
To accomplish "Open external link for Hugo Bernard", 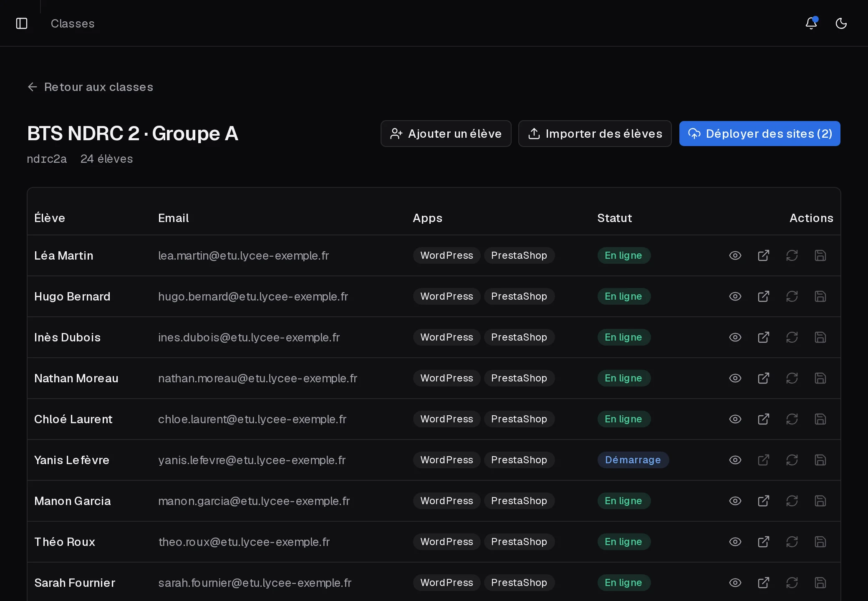I will 764,296.
